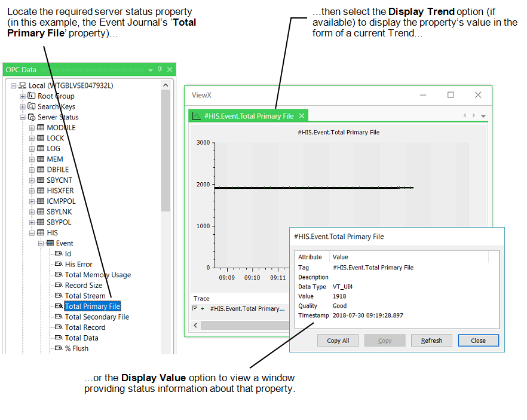This screenshot has height=420, width=527.
Task: Expand the DBFILE tree node
Action: coord(32,170)
